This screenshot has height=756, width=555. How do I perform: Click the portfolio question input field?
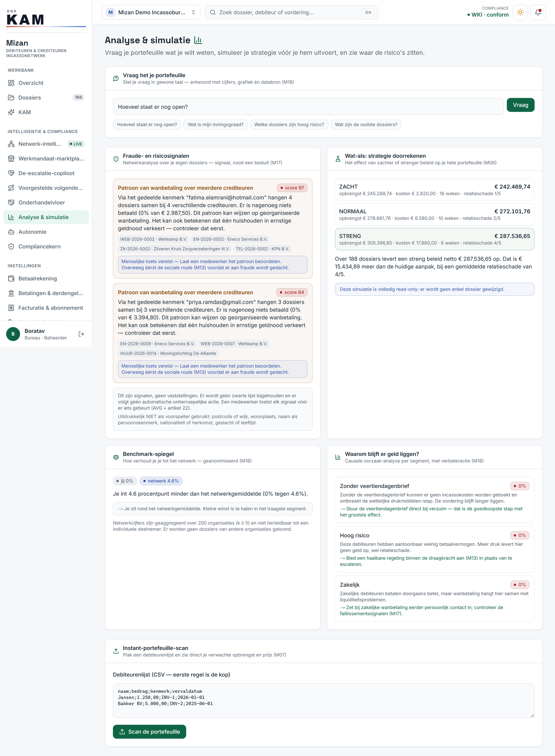point(308,107)
